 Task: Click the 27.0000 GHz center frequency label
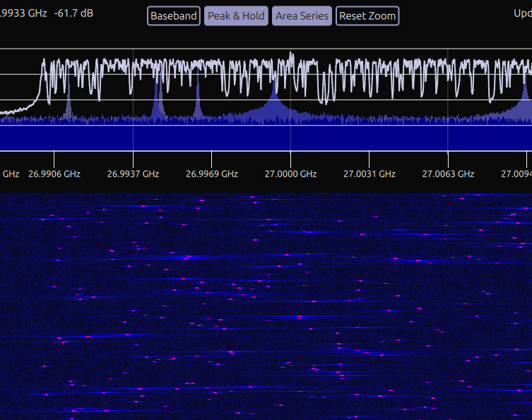[x=290, y=174]
